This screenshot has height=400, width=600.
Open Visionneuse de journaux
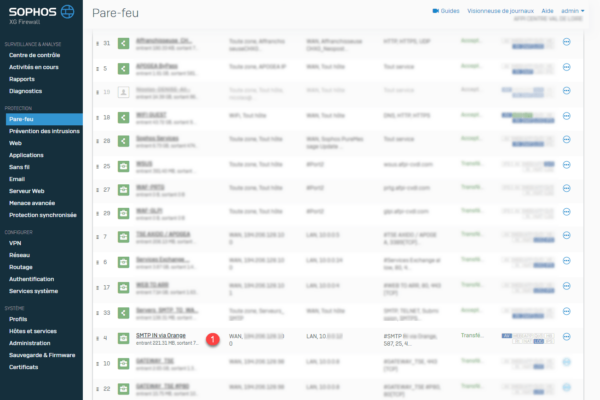(x=501, y=11)
